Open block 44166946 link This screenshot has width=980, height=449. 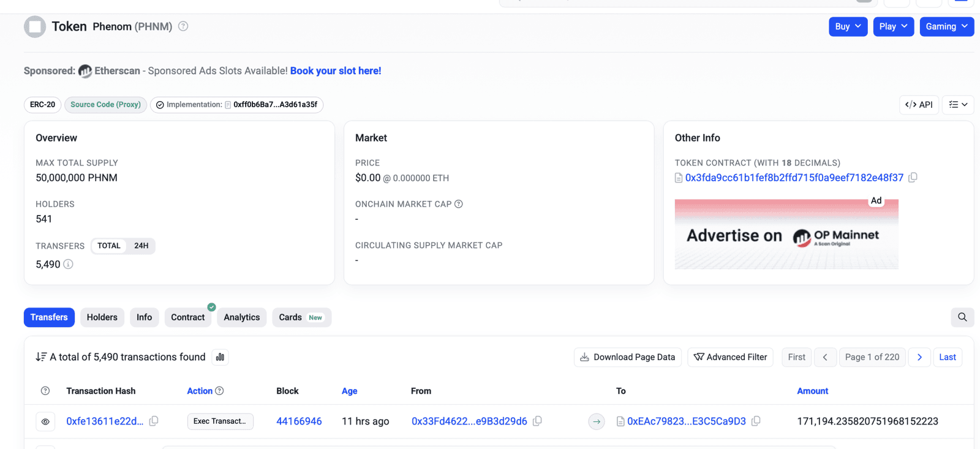point(299,421)
